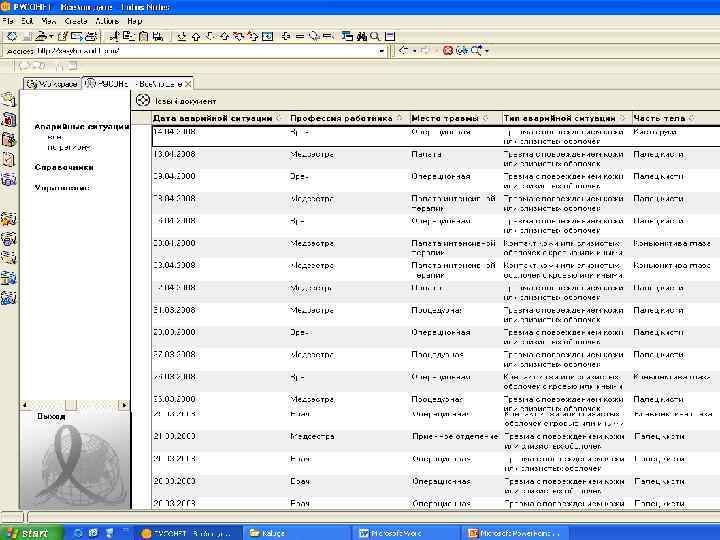
Task: Click the Refresh icon next to Stop
Action: coord(462,51)
